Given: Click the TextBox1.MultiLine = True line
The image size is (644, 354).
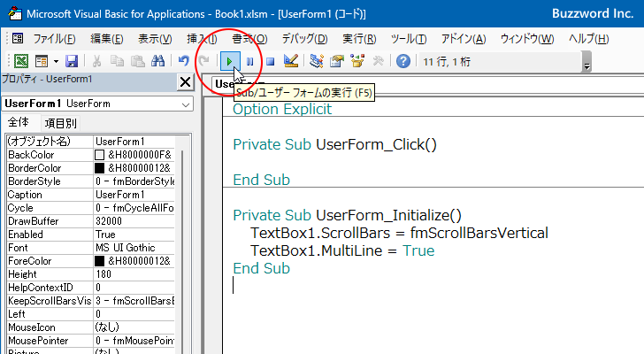Looking at the screenshot, I should tap(342, 250).
